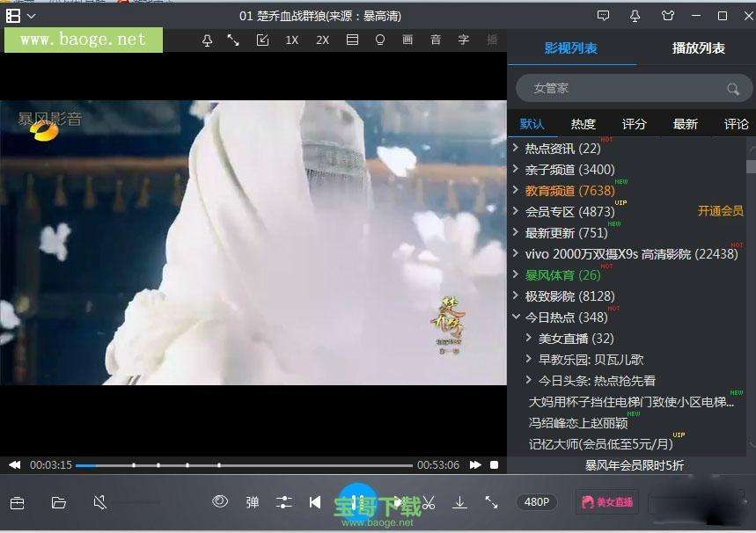This screenshot has height=533, width=756.
Task: Open file using the folder icon
Action: [59, 503]
